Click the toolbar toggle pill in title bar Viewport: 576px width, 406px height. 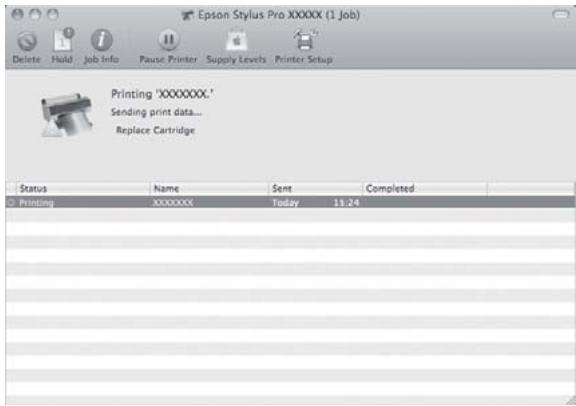tap(561, 15)
